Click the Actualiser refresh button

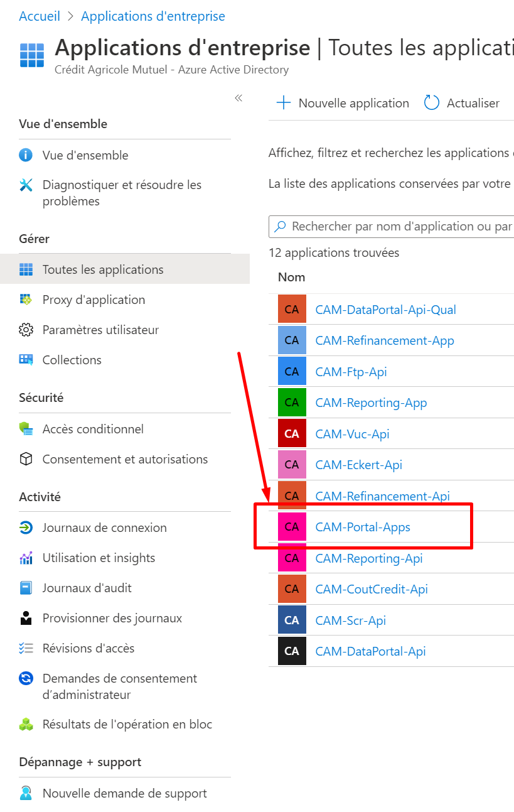[462, 103]
